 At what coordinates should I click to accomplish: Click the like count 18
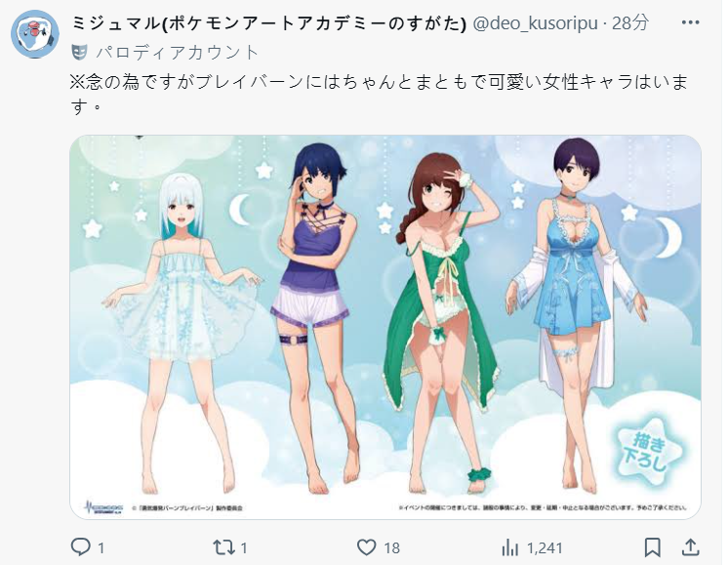(391, 548)
